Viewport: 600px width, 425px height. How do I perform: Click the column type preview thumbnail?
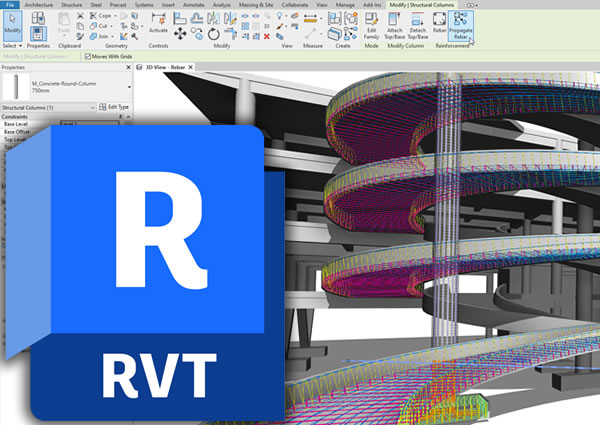point(16,86)
